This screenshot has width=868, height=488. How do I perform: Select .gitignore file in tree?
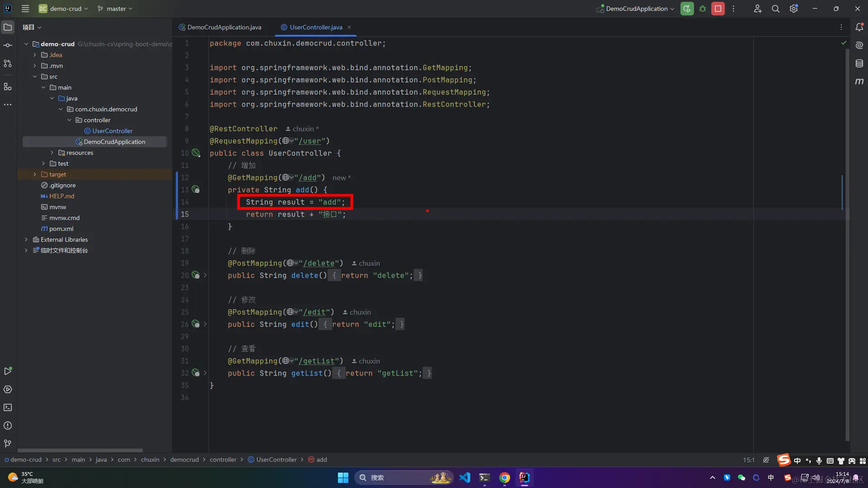tap(58, 185)
